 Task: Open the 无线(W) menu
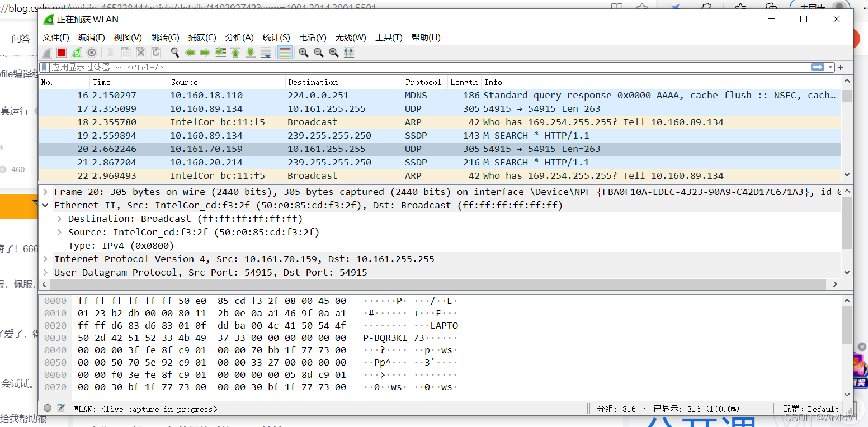[x=351, y=37]
